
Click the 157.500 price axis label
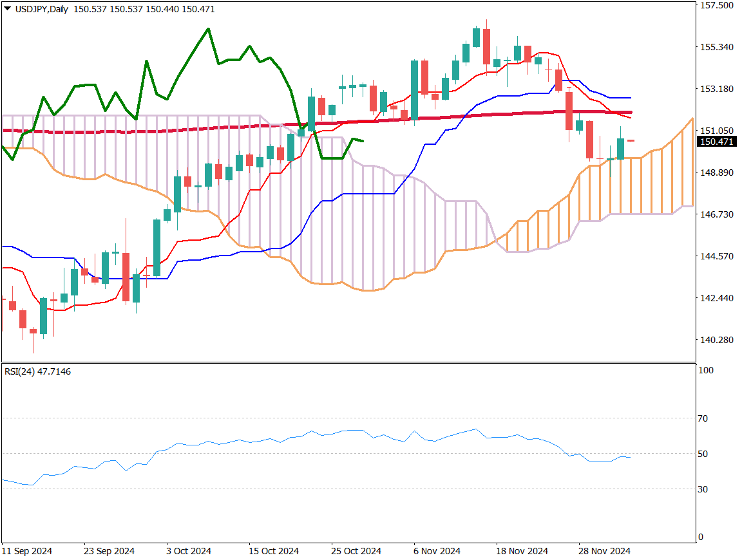click(x=716, y=5)
